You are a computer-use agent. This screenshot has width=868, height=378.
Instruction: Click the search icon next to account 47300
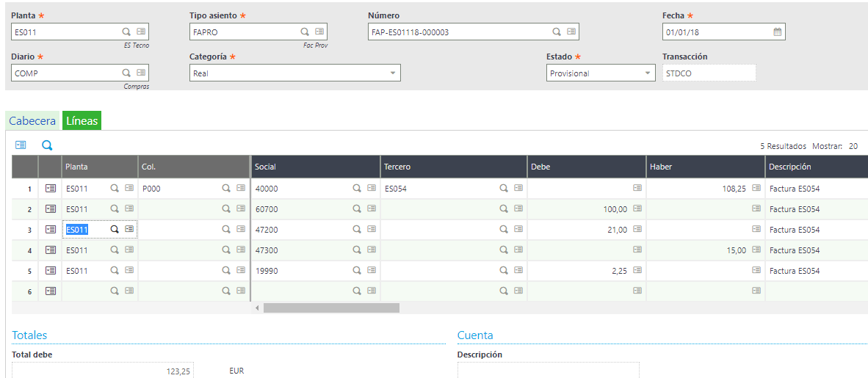coord(358,250)
